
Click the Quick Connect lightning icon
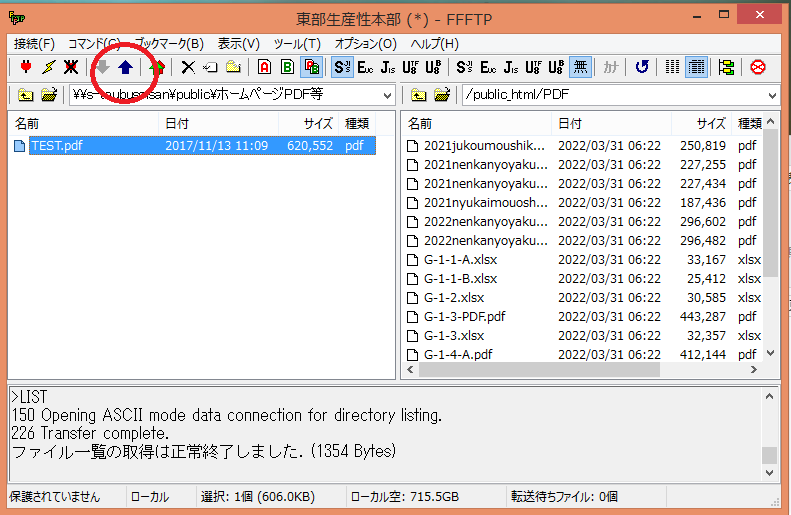point(48,67)
